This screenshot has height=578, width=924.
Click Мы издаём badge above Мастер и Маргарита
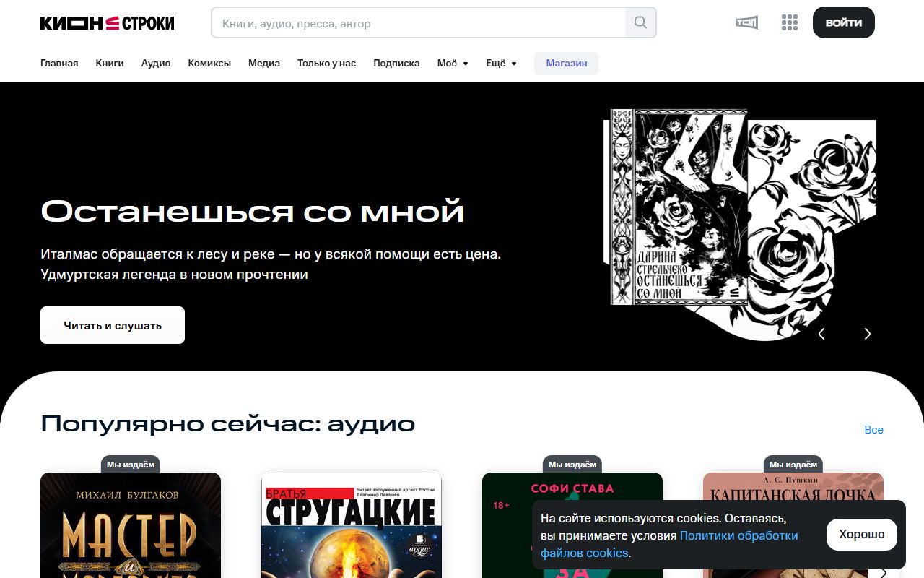(131, 464)
